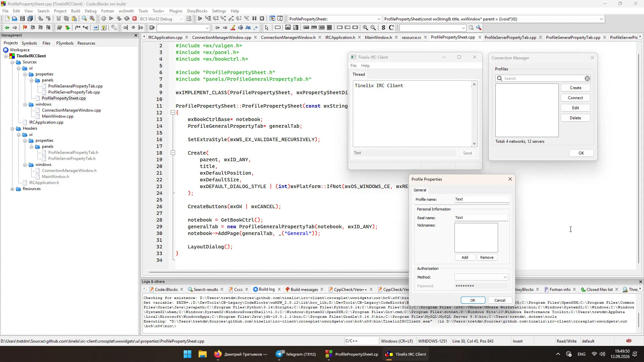Open the build target dropdown

[181, 19]
